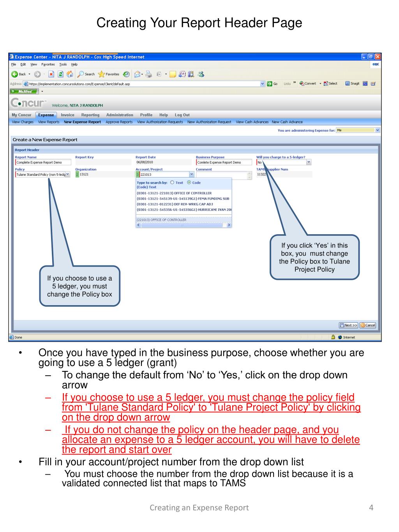Click the padlock security status icon
The height and width of the screenshot is (532, 399).
click(x=334, y=338)
